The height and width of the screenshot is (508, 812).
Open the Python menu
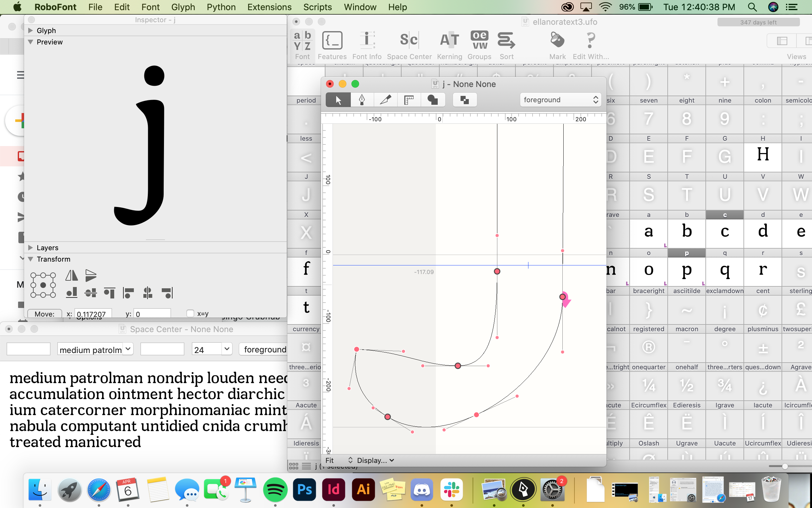[221, 7]
